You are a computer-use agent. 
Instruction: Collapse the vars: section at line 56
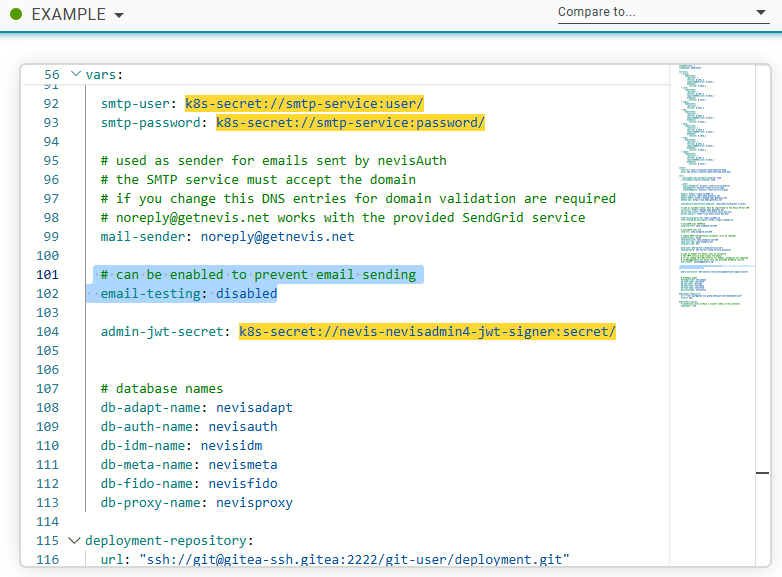76,74
